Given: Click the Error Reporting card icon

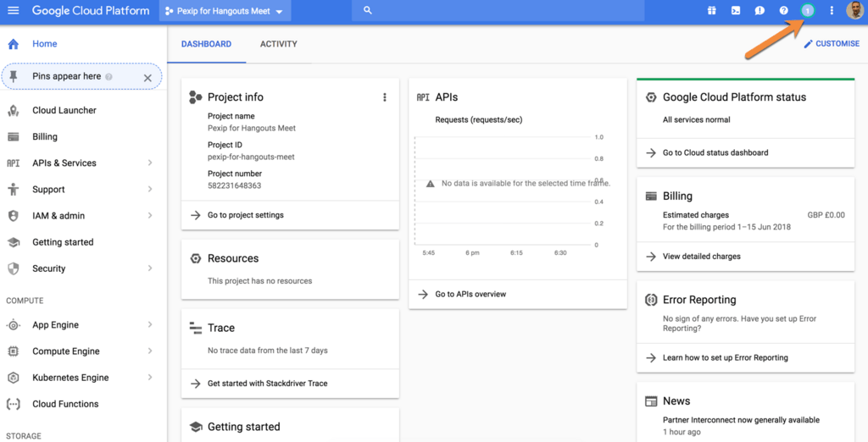Looking at the screenshot, I should pos(652,300).
